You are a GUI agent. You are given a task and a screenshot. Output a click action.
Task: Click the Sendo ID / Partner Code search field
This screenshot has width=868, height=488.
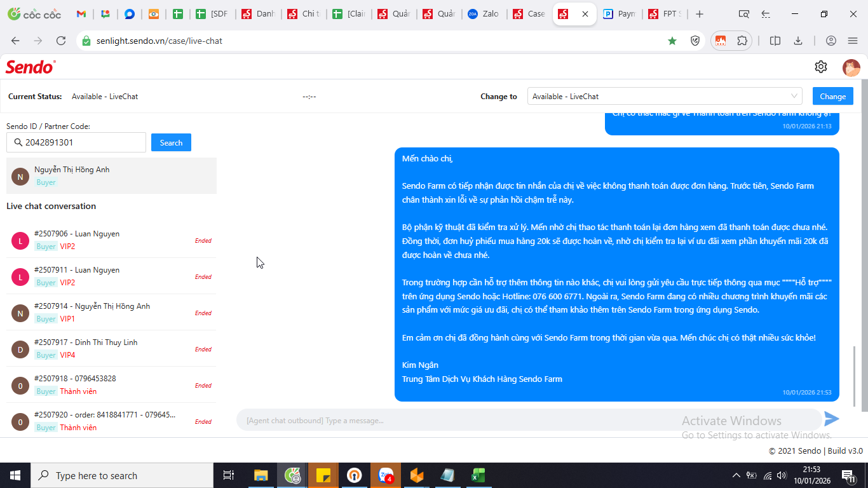(x=76, y=142)
